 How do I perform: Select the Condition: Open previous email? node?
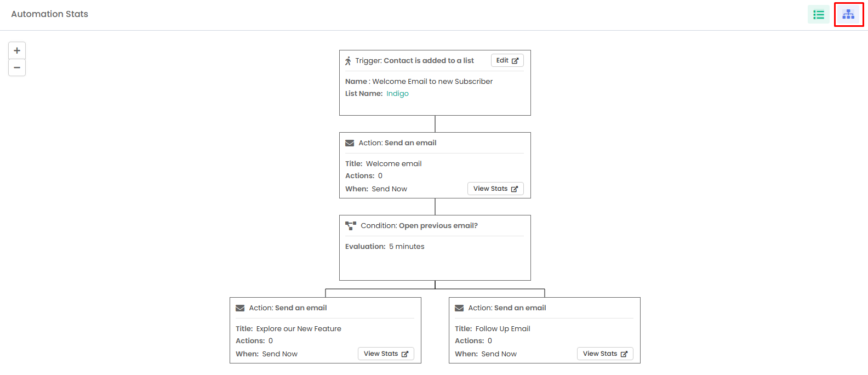point(435,248)
